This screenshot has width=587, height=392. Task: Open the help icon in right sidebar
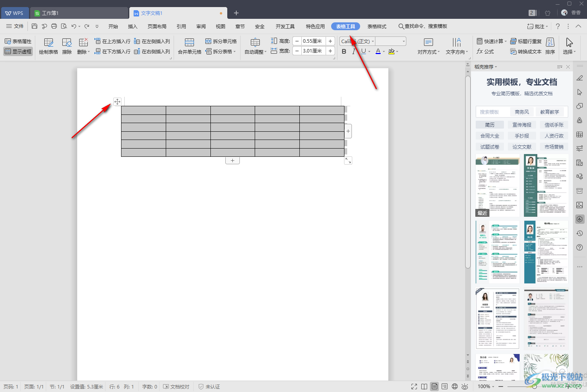coord(580,247)
